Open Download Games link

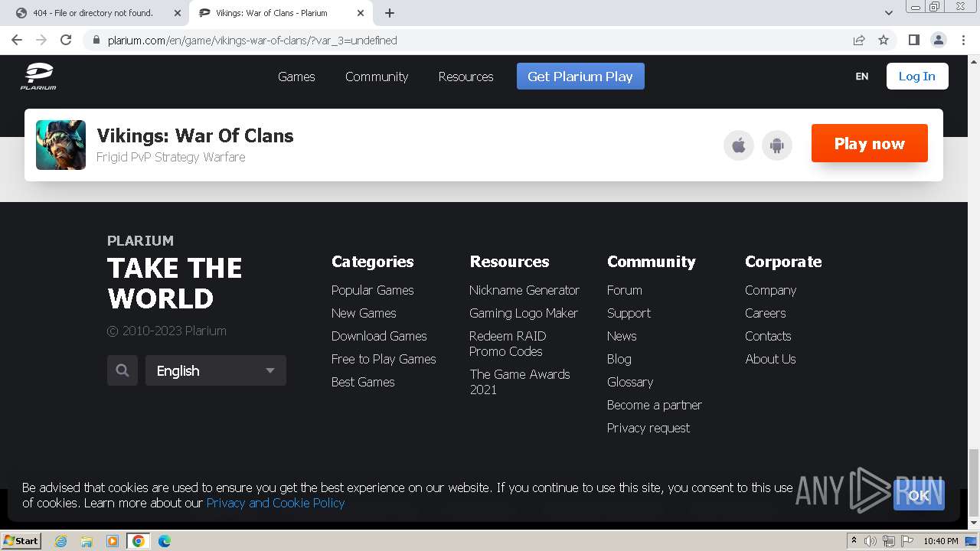(379, 336)
